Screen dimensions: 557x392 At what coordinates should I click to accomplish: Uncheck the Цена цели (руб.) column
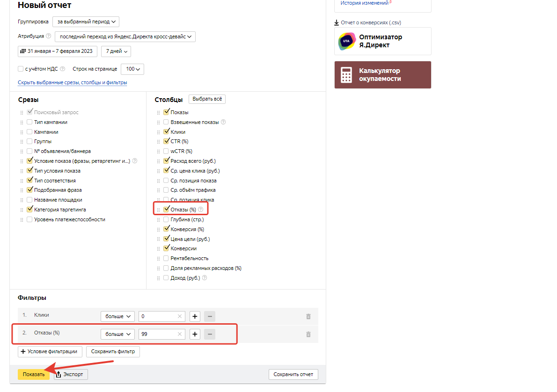coord(166,239)
